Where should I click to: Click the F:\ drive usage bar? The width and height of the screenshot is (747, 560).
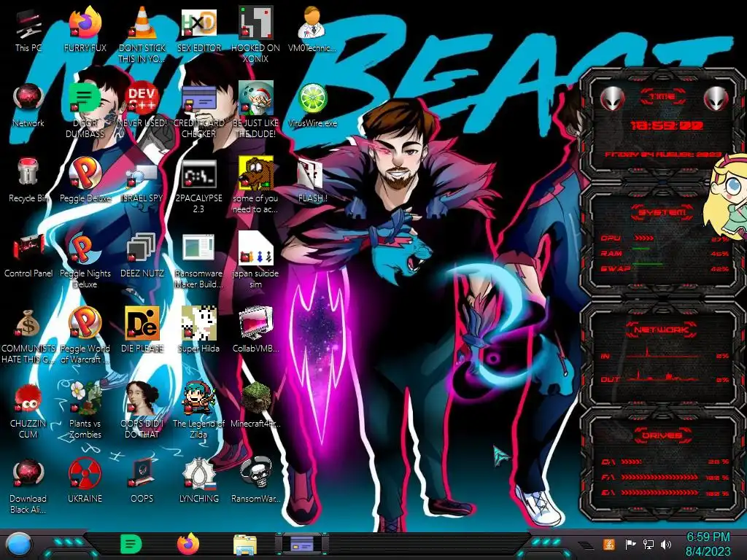point(659,477)
